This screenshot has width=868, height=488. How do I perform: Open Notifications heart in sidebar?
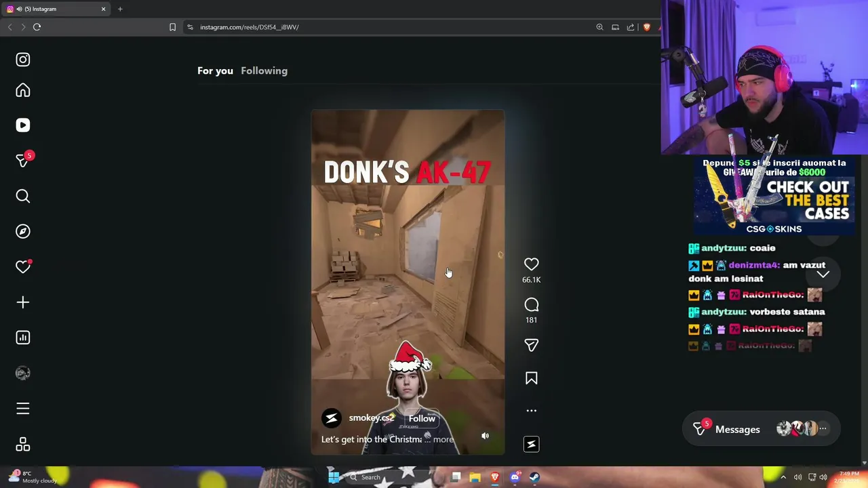coord(23,267)
